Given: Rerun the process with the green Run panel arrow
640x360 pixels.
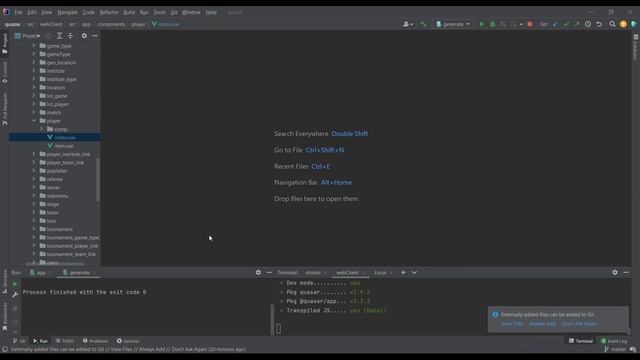Looking at the screenshot, I should [x=15, y=284].
